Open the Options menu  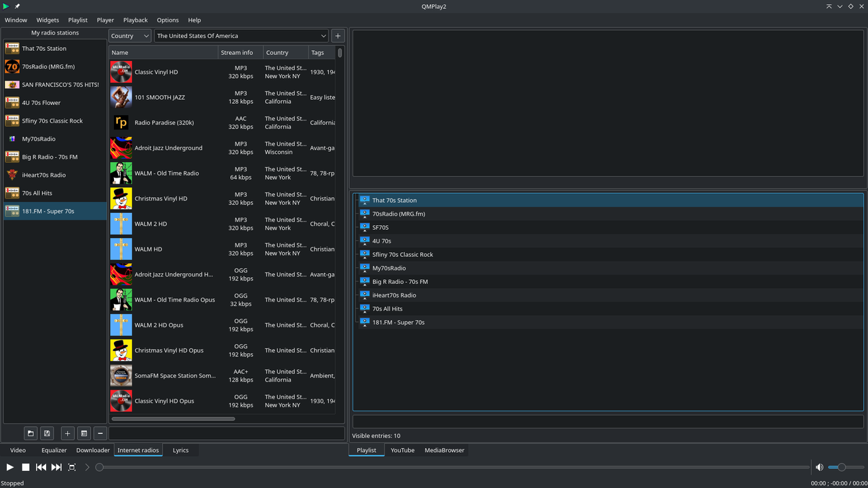[x=167, y=20]
